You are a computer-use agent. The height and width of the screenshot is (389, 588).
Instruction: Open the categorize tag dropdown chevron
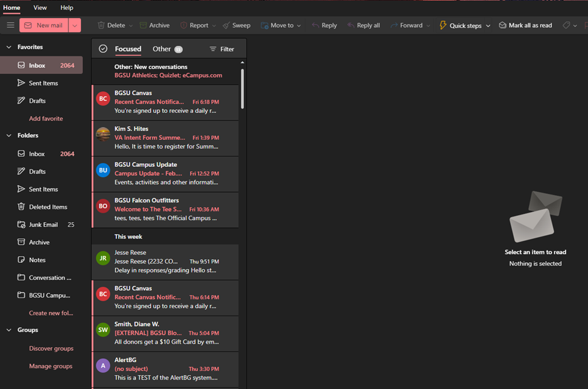(x=575, y=26)
